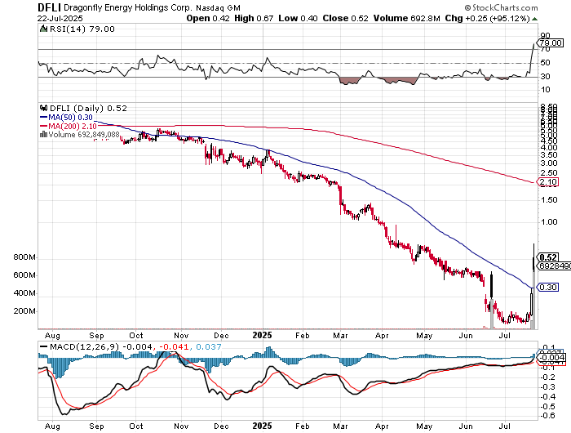Click the High 0.67 value
This screenshot has height=433, width=571.
click(253, 18)
